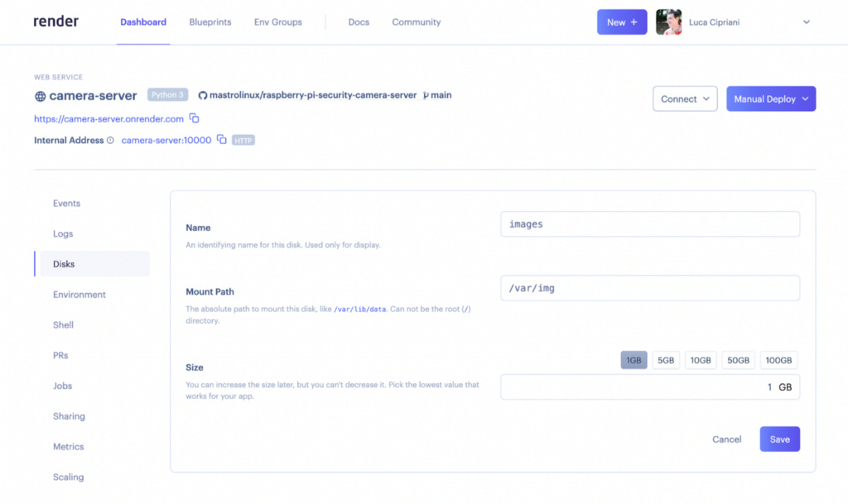Click Luca Cipriani's profile avatar

click(668, 22)
